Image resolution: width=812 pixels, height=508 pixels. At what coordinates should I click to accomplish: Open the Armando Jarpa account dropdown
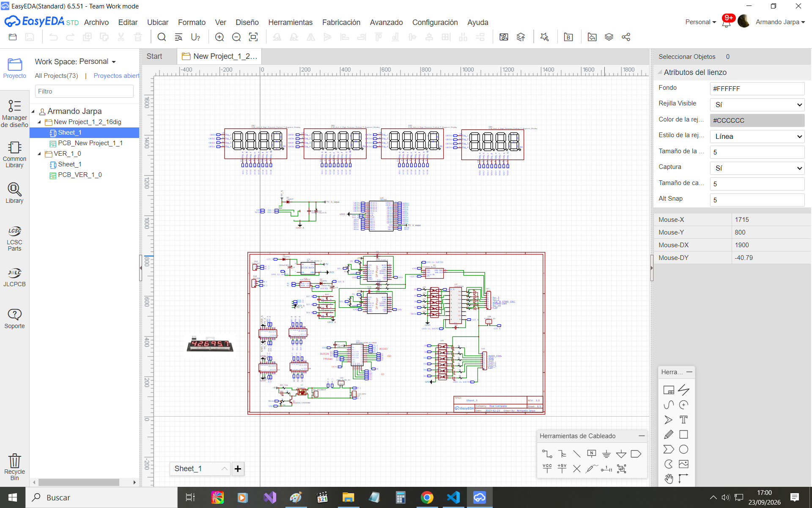point(780,22)
